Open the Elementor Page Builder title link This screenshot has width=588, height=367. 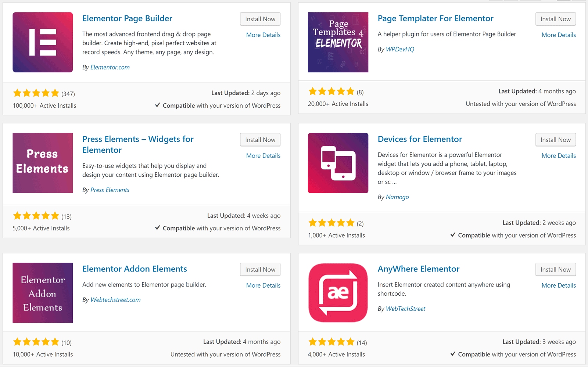[127, 18]
